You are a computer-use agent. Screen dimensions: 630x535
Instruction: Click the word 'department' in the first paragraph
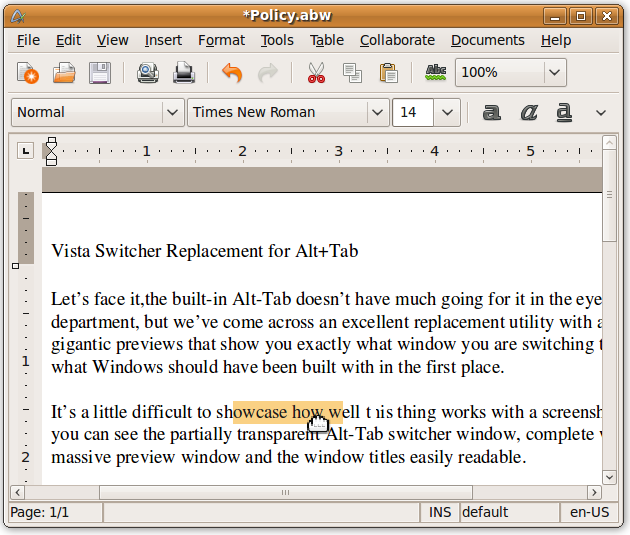point(95,323)
